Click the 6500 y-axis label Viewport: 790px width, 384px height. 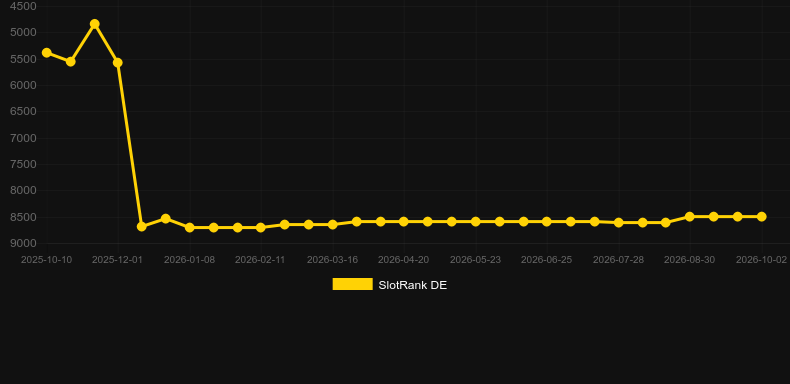(x=24, y=111)
